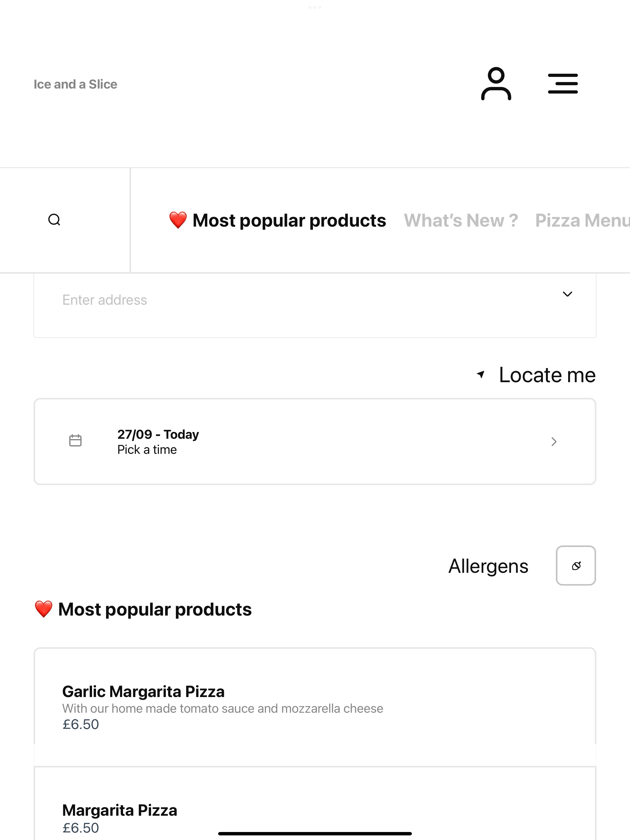Select the Most popular products tab
The width and height of the screenshot is (630, 840).
pos(277,220)
